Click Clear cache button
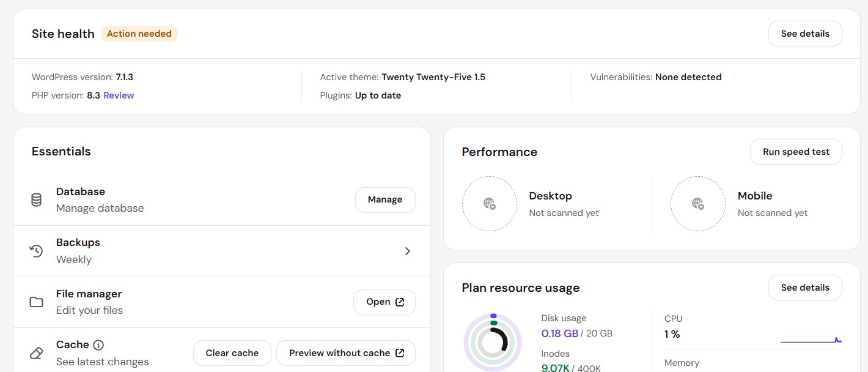This screenshot has width=868, height=372. tap(232, 353)
